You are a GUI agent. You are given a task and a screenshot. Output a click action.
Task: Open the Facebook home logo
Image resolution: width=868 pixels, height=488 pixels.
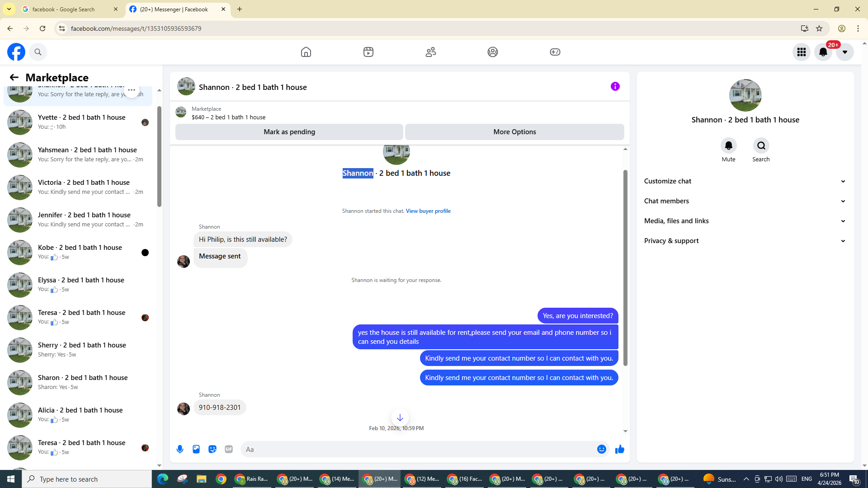[16, 52]
